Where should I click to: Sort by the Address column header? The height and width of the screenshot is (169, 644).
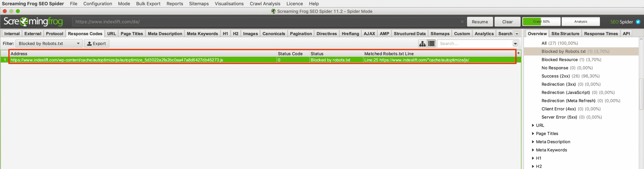click(x=143, y=54)
